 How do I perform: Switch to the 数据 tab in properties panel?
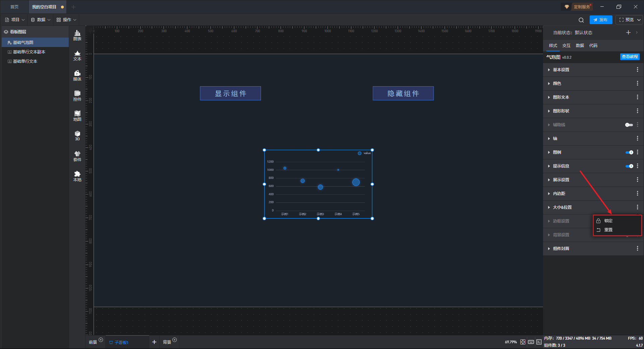[580, 46]
